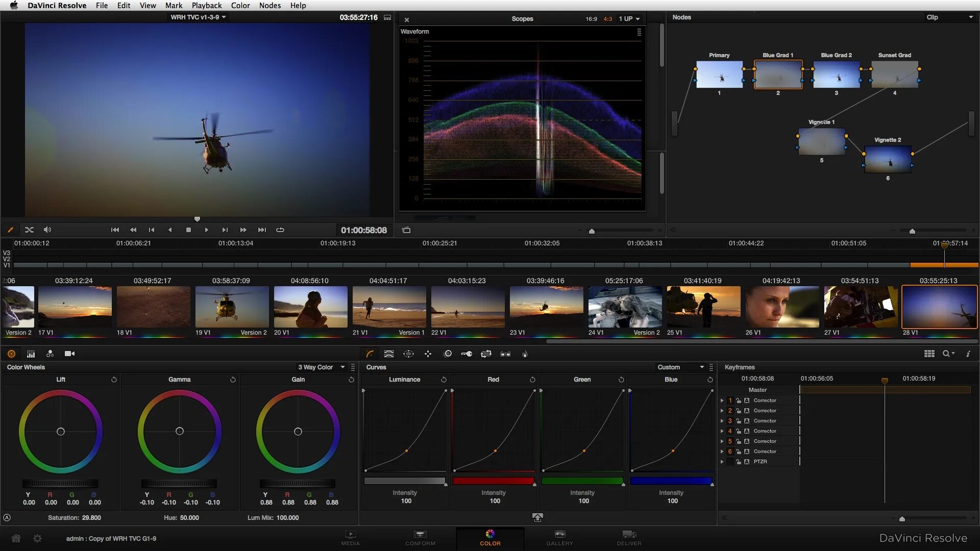Select the Color Wheels palette icon
Image resolution: width=980 pixels, height=551 pixels.
pyautogui.click(x=11, y=354)
